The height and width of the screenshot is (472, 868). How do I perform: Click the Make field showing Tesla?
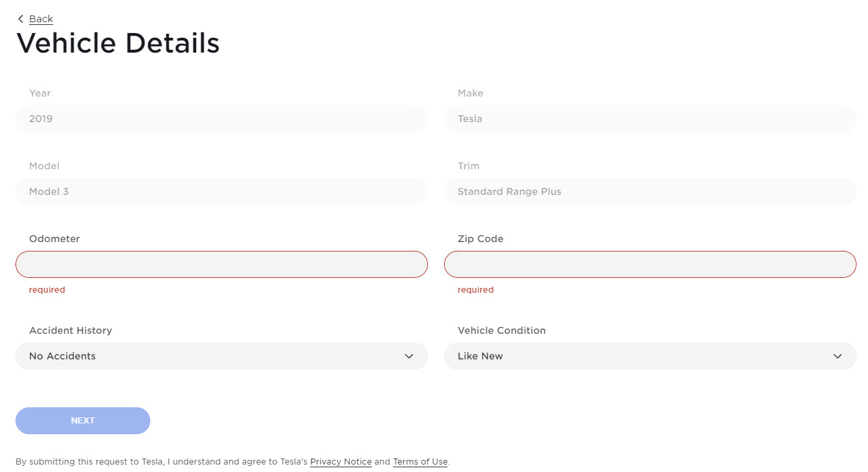click(650, 119)
